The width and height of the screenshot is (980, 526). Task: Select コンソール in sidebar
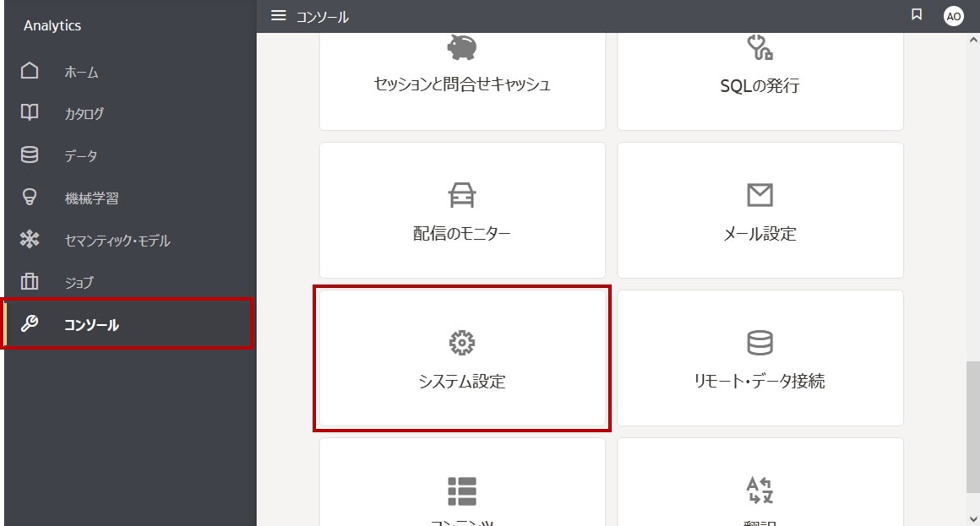[x=128, y=324]
